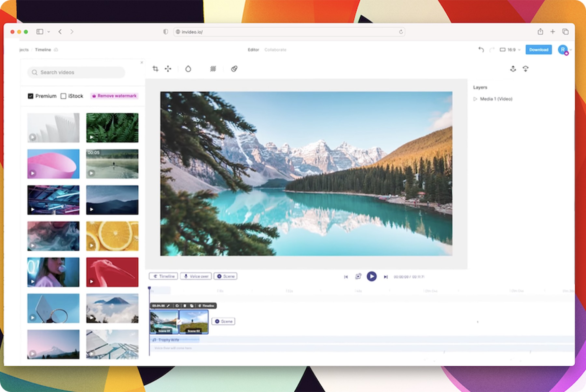Click the cloud save status icon
This screenshot has width=586, height=392.
pos(56,49)
